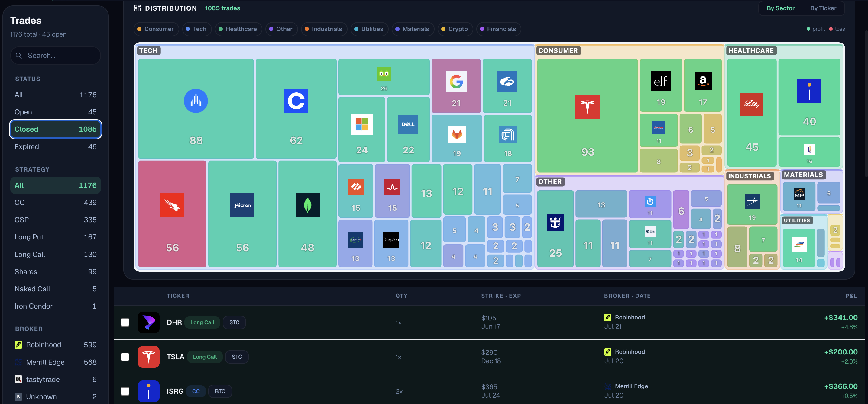Toggle the Utilities sector filter chip
The height and width of the screenshot is (404, 868).
coord(369,29)
